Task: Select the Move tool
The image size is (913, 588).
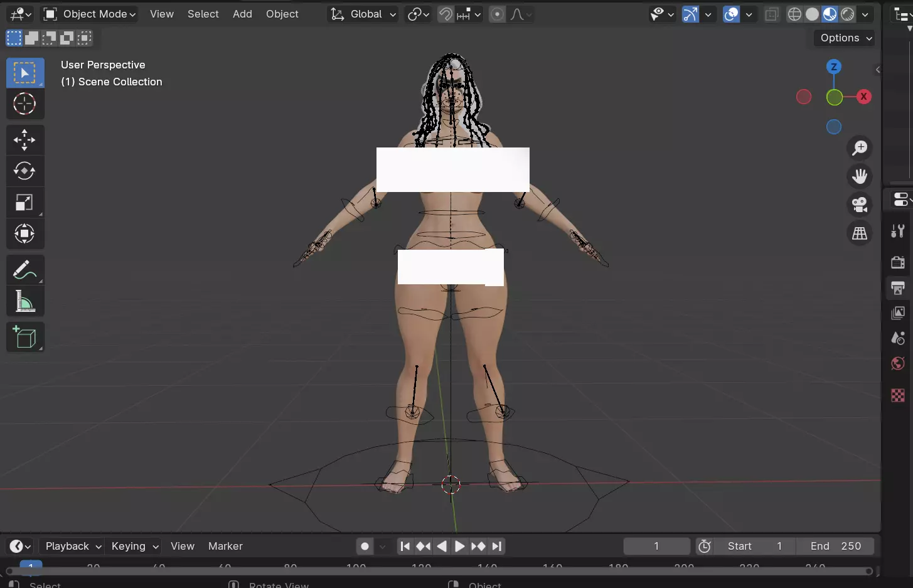Action: click(25, 140)
